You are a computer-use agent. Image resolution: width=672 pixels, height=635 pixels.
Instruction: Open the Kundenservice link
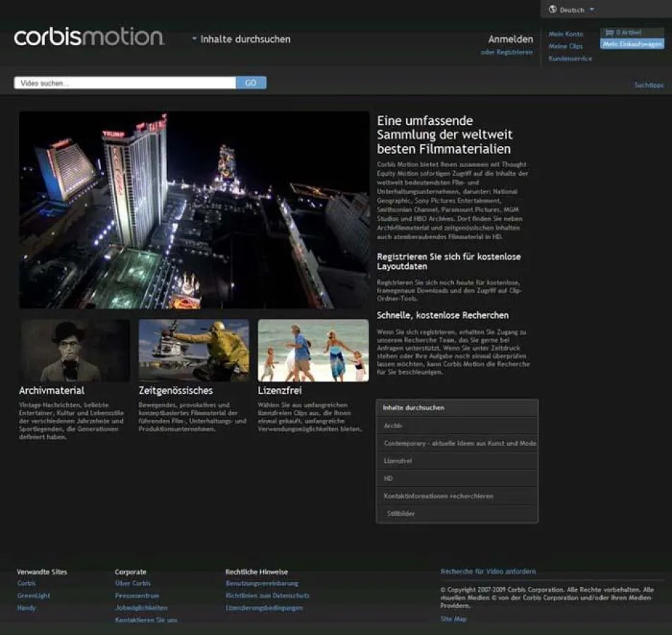pos(568,59)
